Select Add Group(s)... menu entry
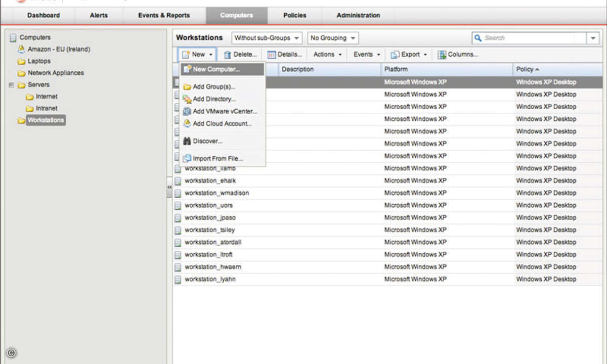The width and height of the screenshot is (607, 364). click(223, 87)
